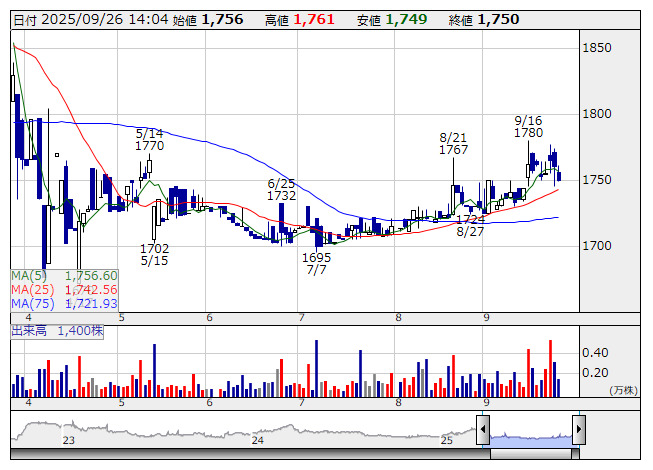Image resolution: width=653 pixels, height=470 pixels.
Task: Click the left range slider handle arrow
Action: tap(483, 429)
